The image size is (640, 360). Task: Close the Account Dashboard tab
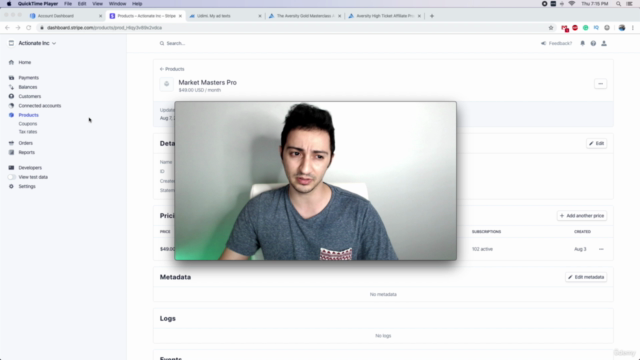[x=100, y=16]
